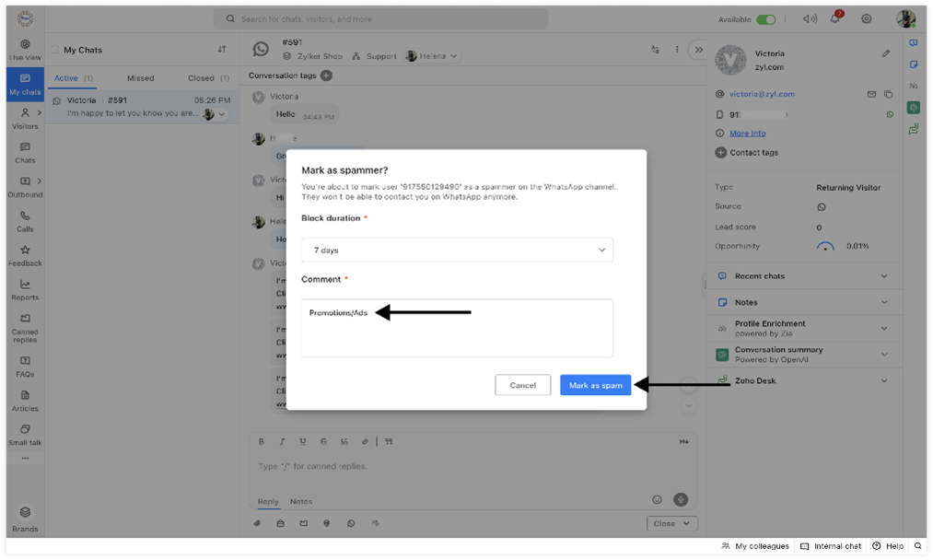Click the Mark as spam button
Screen dimensions: 933x560
(595, 385)
